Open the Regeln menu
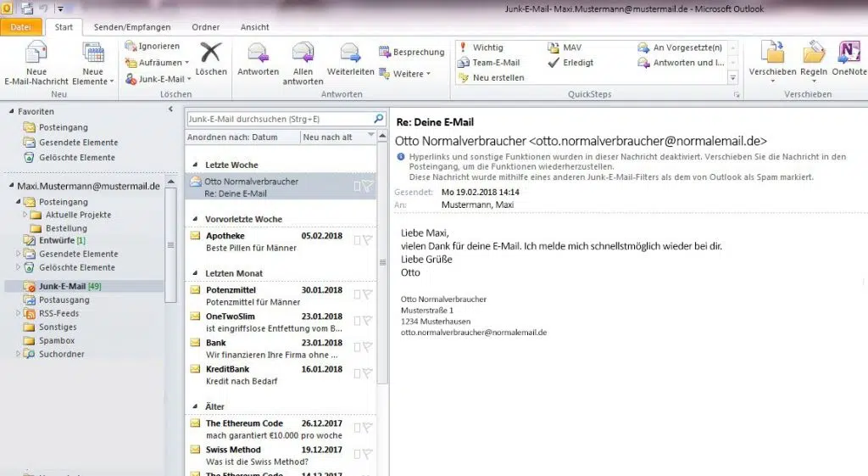This screenshot has width=868, height=476. [x=814, y=62]
